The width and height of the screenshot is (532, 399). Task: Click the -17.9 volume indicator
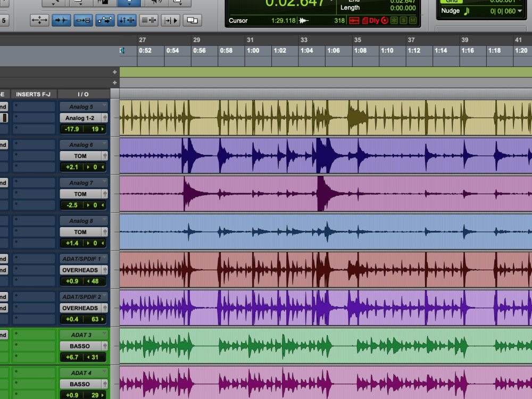pos(72,129)
